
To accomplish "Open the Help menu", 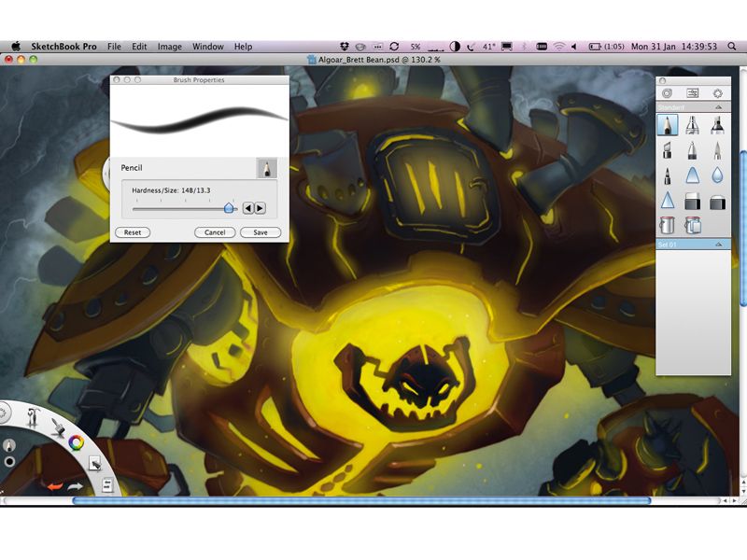I will pyautogui.click(x=243, y=46).
